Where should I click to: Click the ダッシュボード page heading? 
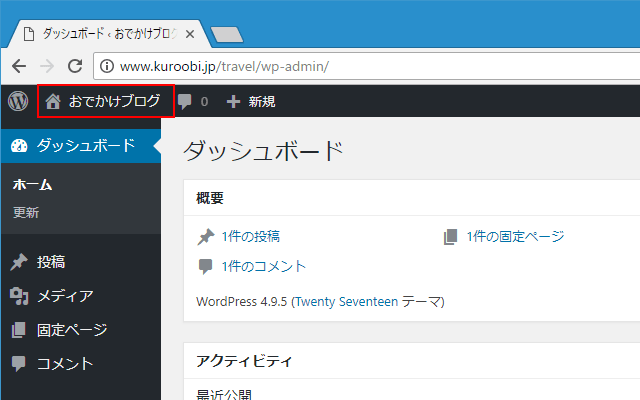pyautogui.click(x=263, y=151)
